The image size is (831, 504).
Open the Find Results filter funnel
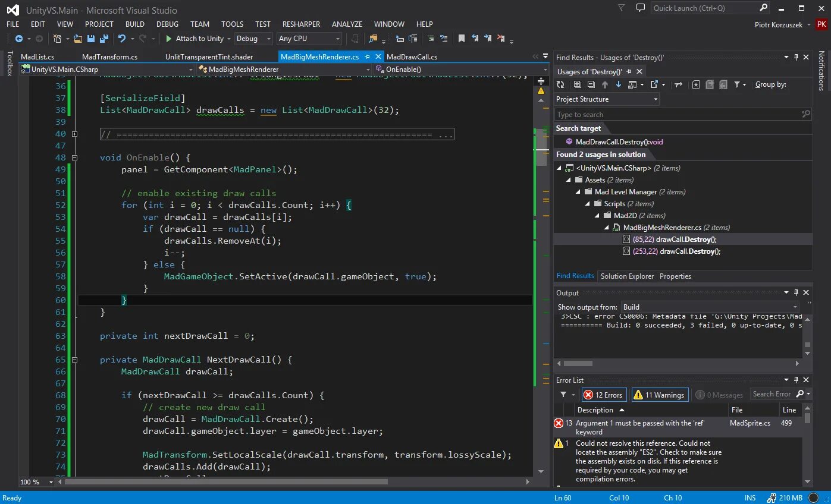[x=737, y=84]
